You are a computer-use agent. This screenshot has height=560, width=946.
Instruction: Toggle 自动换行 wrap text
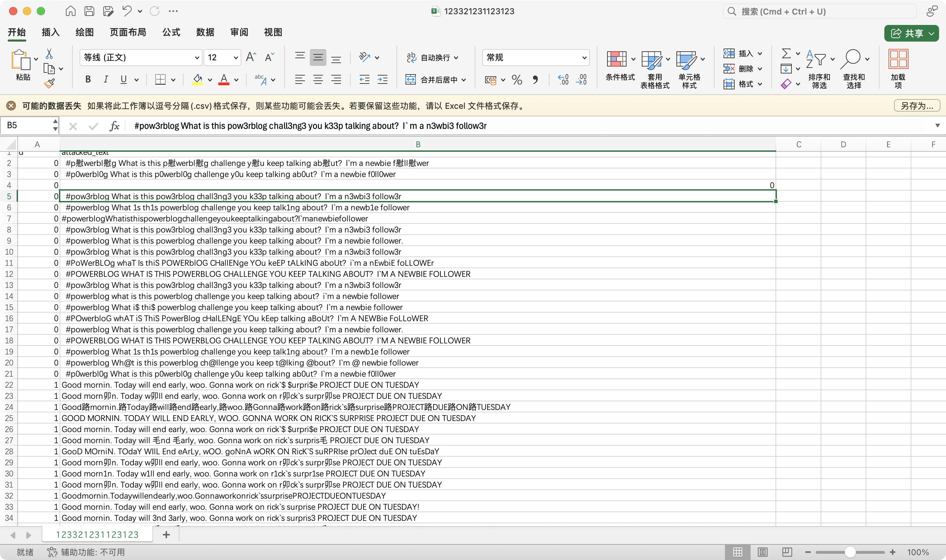point(428,58)
